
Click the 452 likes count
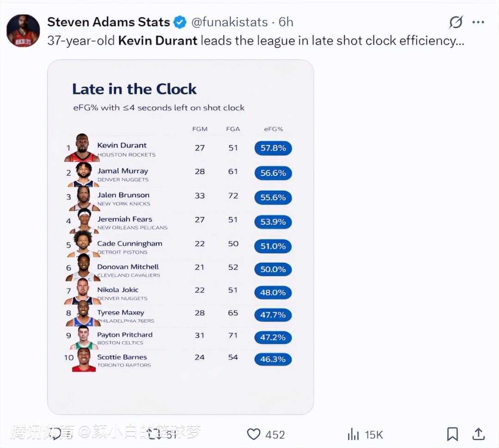click(x=275, y=435)
